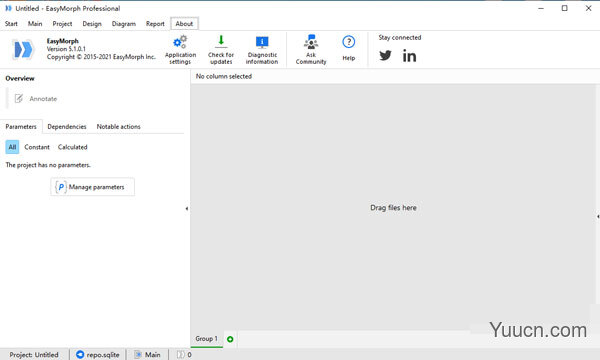This screenshot has width=600, height=360.
Task: Click the 'No column selected' text
Action: tap(223, 77)
